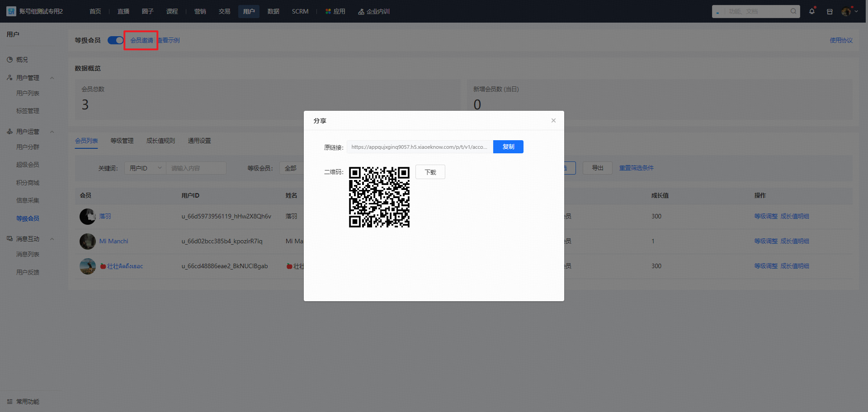
Task: Open 应用 in top navigation
Action: point(335,11)
